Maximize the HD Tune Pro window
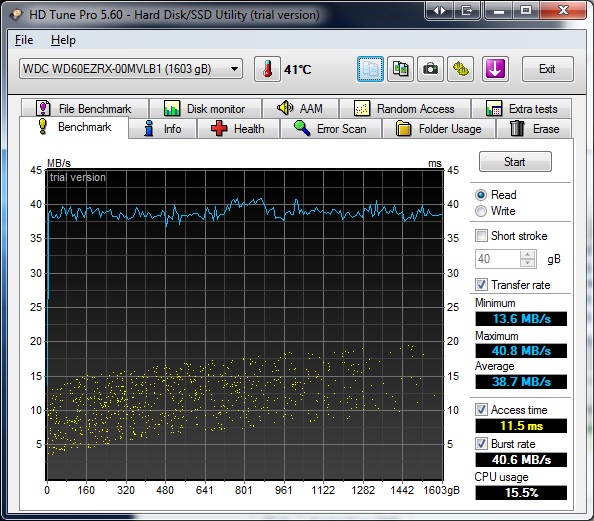Viewport: 594px width, 521px height. tap(526, 11)
